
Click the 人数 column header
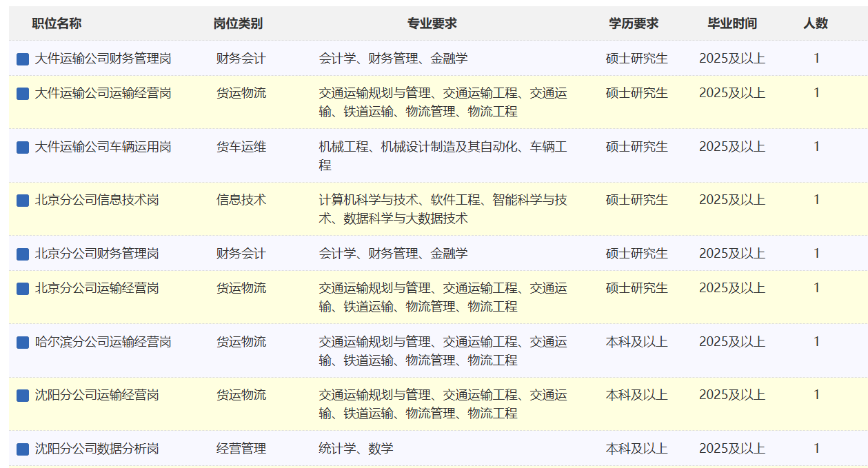point(816,23)
